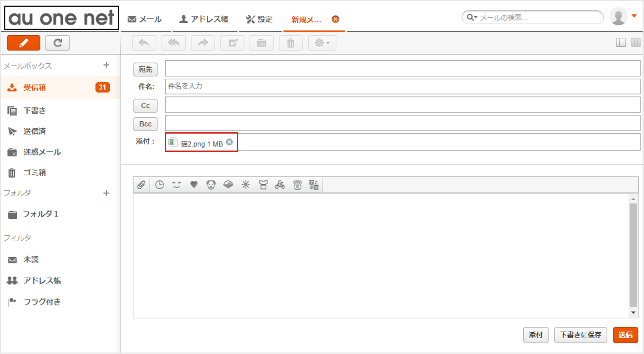Open the T-shirt clothing emoji category
Screen dimensions: 644x354
click(x=263, y=185)
